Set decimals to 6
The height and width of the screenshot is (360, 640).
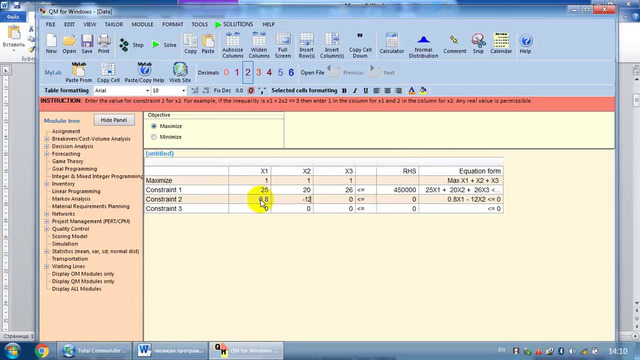point(291,73)
